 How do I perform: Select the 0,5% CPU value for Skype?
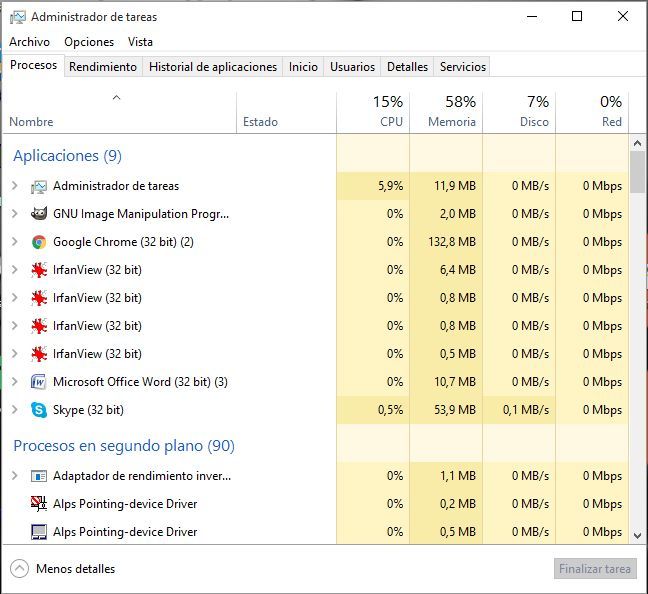click(373, 410)
